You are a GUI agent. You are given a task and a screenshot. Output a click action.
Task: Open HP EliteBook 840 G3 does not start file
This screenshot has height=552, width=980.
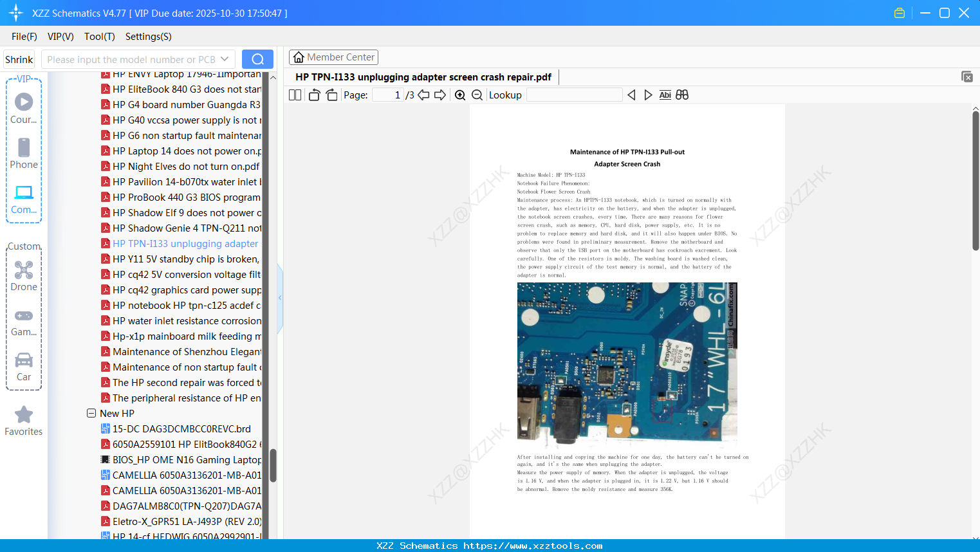(x=181, y=89)
